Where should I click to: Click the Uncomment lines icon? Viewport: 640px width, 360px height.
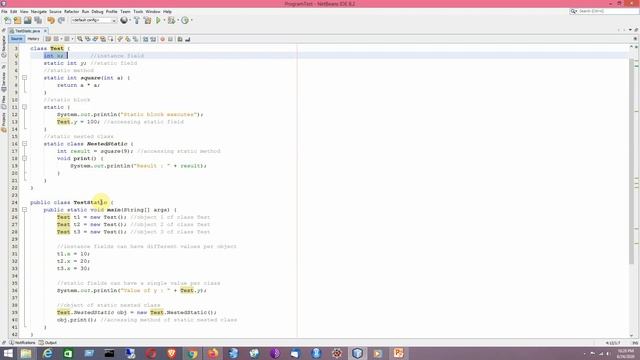coord(187,39)
